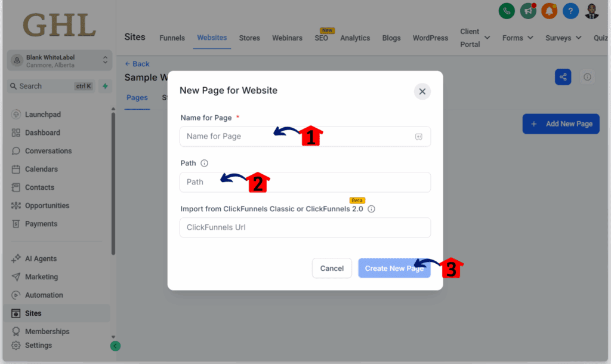Click the Add New Page button
The width and height of the screenshot is (611, 364).
(561, 124)
